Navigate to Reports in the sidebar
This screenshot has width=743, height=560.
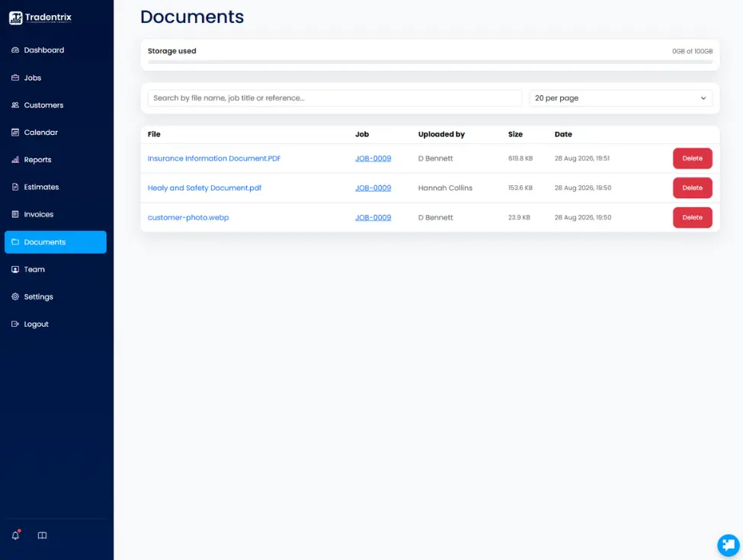pos(56,160)
